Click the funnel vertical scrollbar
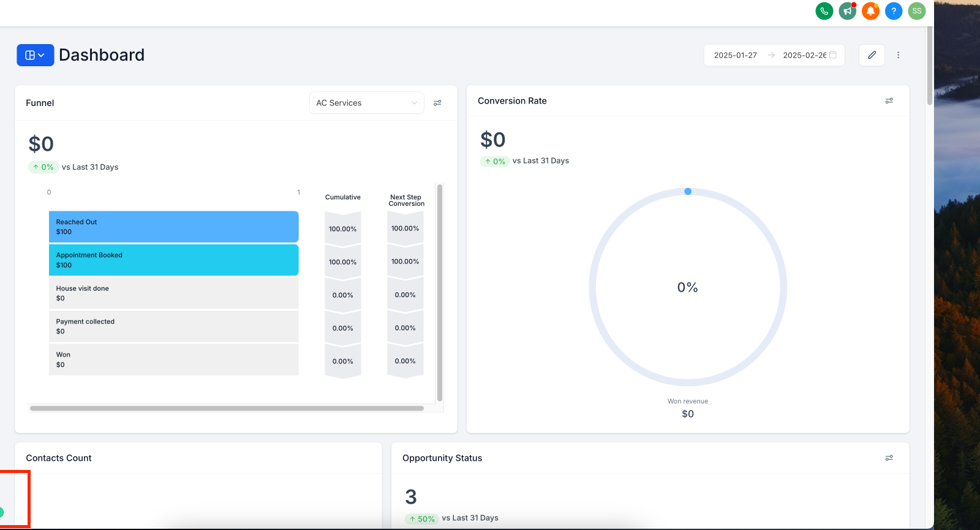 (440, 293)
